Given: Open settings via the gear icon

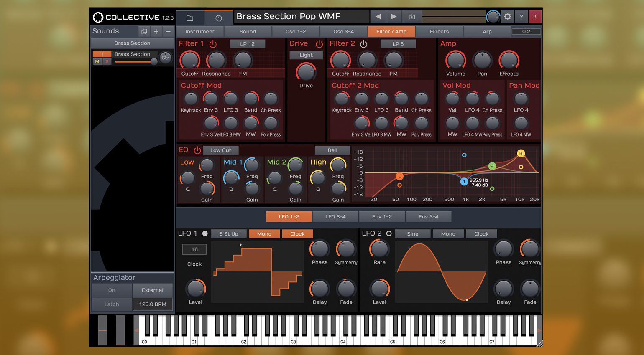Looking at the screenshot, I should click(x=508, y=17).
